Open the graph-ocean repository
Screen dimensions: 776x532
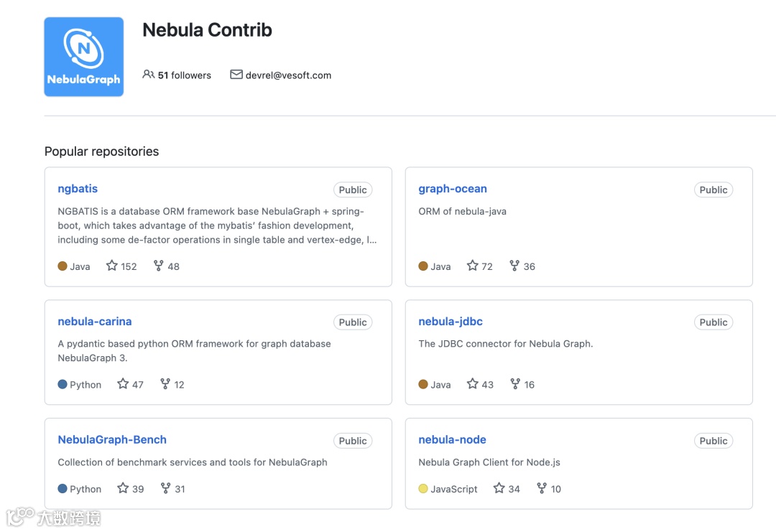pos(453,189)
